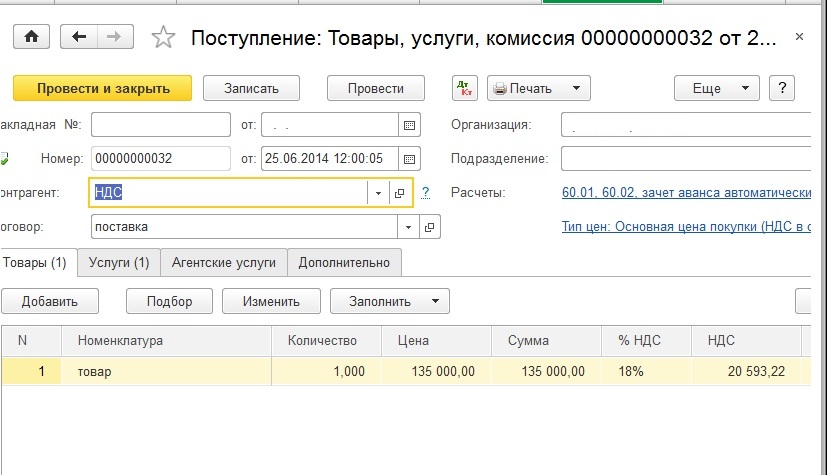Screen dimensions: 827x475
Task: Open the Расчеты accounts link
Action: tap(685, 192)
